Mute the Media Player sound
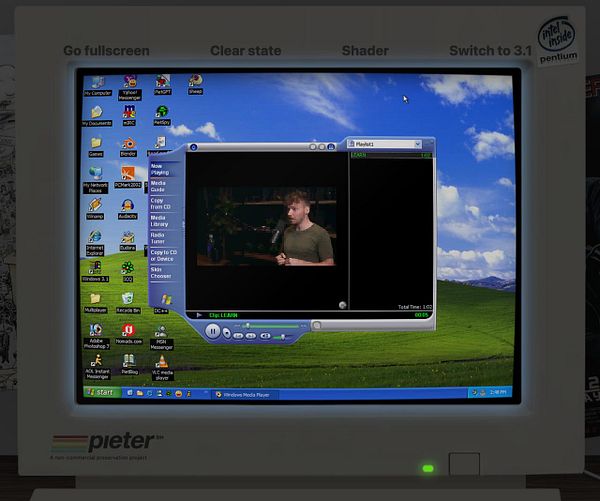 265,336
